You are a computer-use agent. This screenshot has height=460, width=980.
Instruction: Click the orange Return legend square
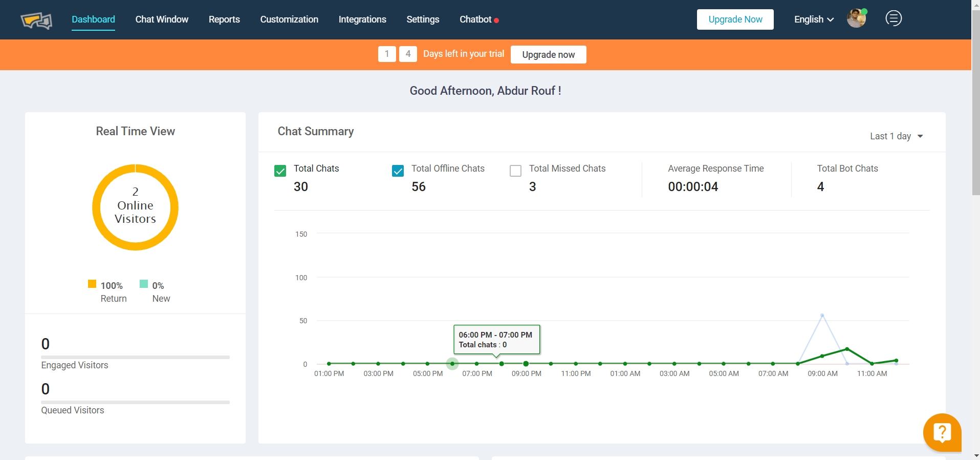click(x=92, y=284)
